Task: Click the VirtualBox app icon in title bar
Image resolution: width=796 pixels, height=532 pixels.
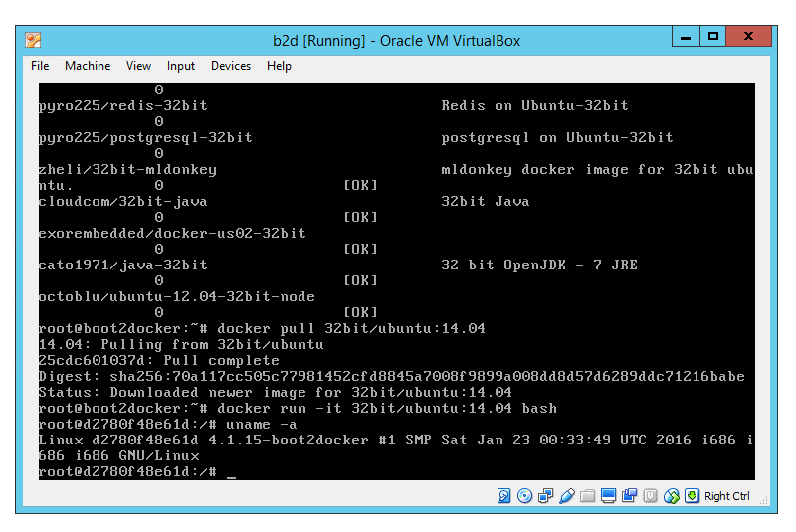Action: 33,40
